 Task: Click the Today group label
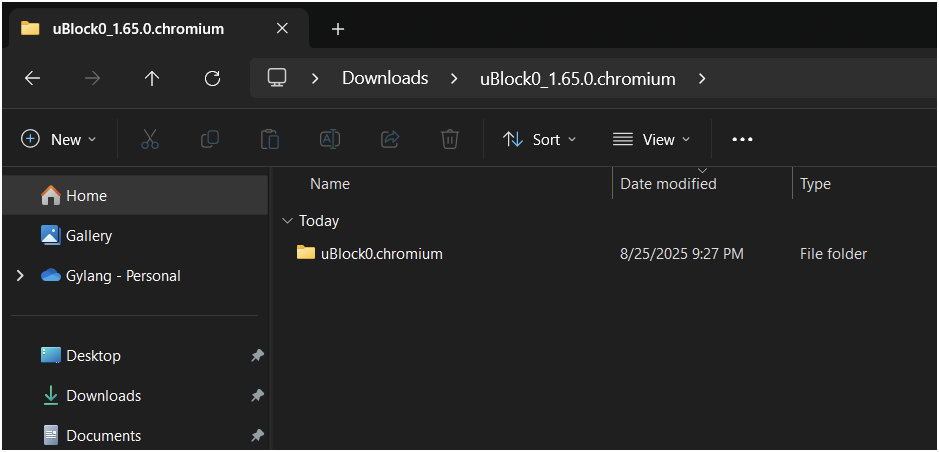click(319, 221)
